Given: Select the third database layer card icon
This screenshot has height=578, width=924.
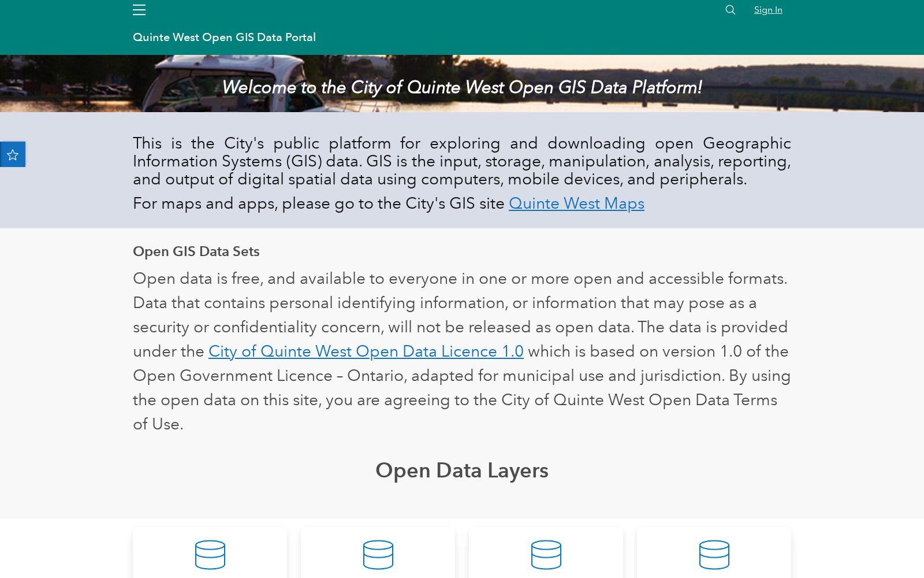Looking at the screenshot, I should pyautogui.click(x=546, y=555).
